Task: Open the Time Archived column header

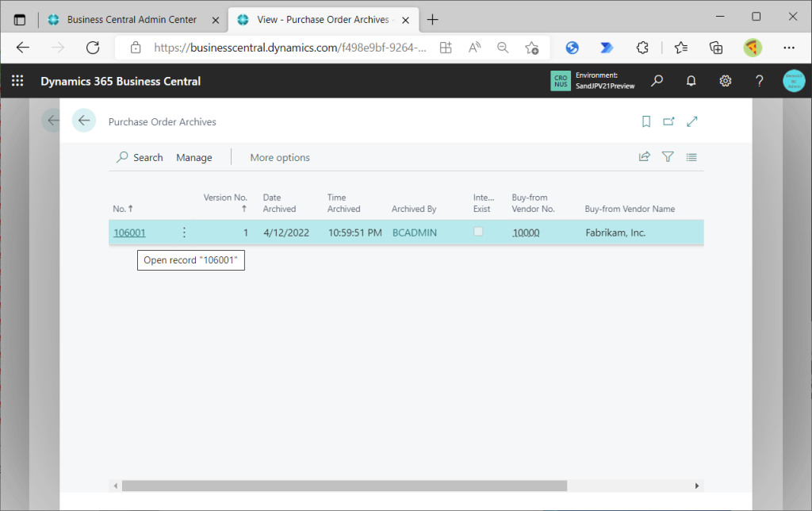Action: click(x=343, y=202)
